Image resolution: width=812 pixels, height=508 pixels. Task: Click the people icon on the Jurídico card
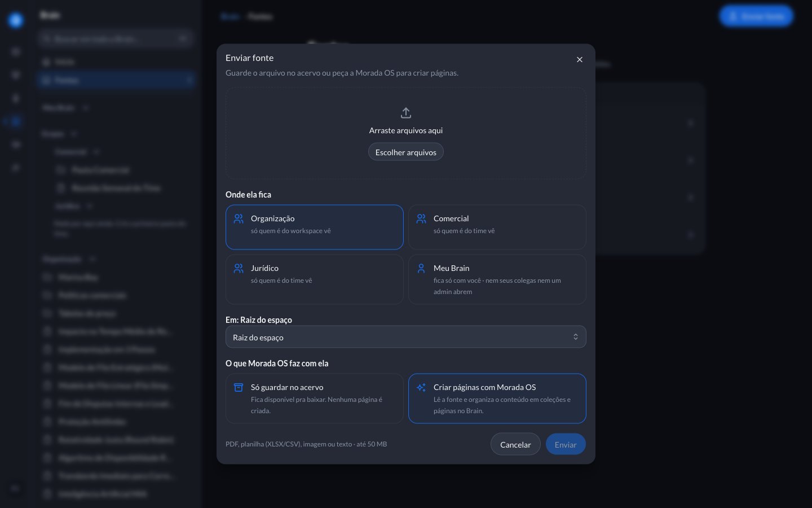click(x=239, y=268)
